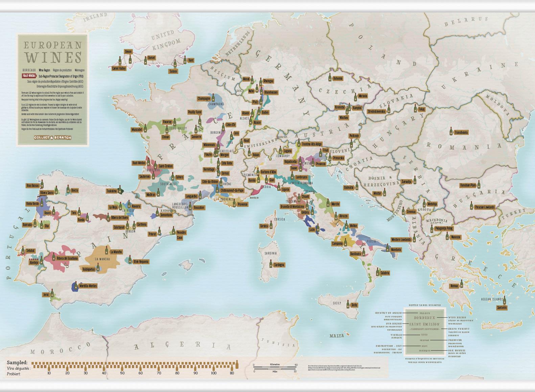Viewport: 535px width, 392px height.
Task: Click the bottle icon next to Corsica label
Action: point(271,225)
